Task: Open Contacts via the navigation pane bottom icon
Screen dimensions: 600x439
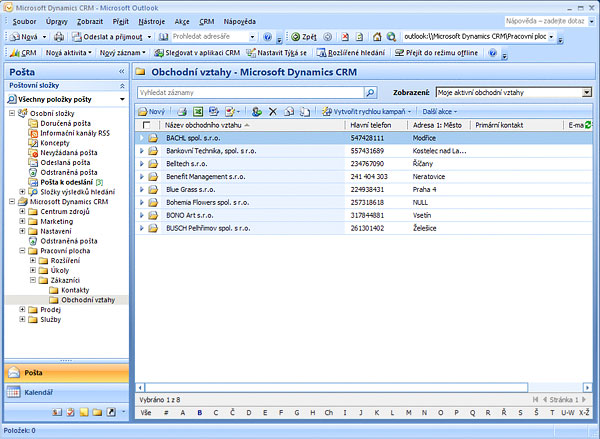Action: [57, 412]
